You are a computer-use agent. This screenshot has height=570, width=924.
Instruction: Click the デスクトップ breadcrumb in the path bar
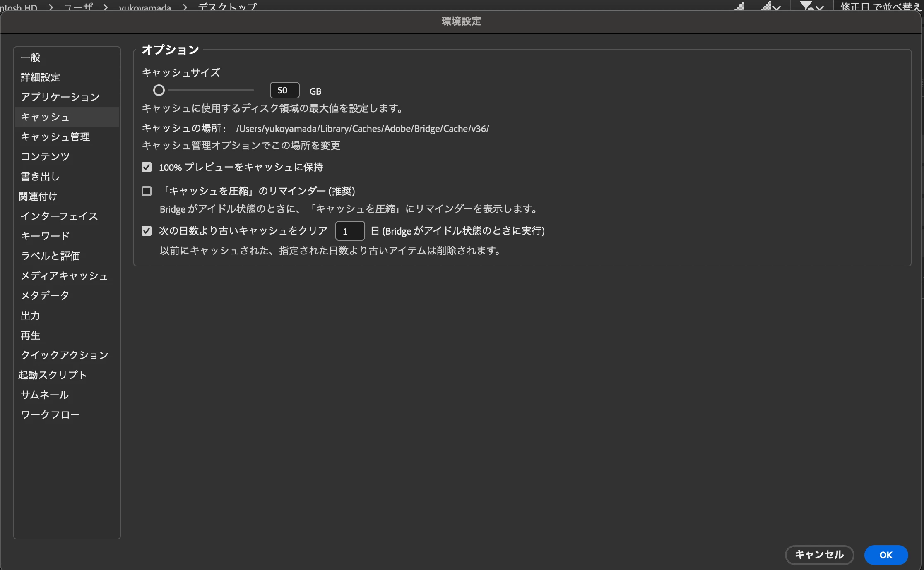click(227, 6)
